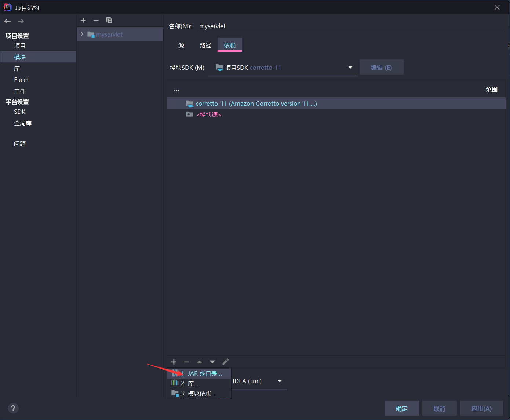Move dependency down in the list
510x420 pixels.
tap(212, 362)
